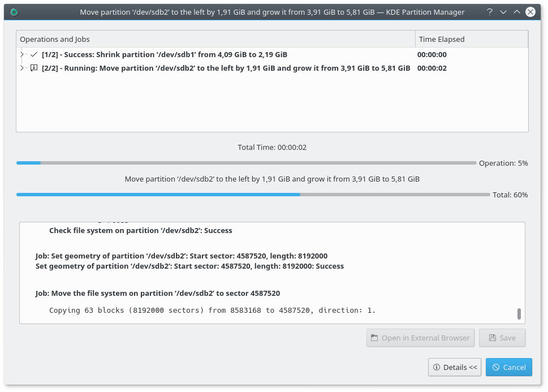
Task: Click the report log vertical scrollbar
Action: pyautogui.click(x=519, y=314)
